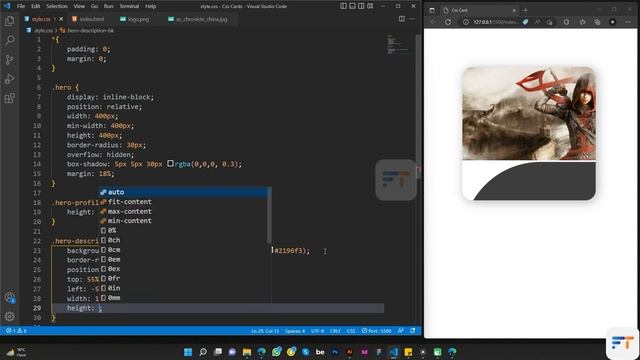This screenshot has height=360, width=640.
Task: Open the Terminal menu
Action: coord(129,6)
